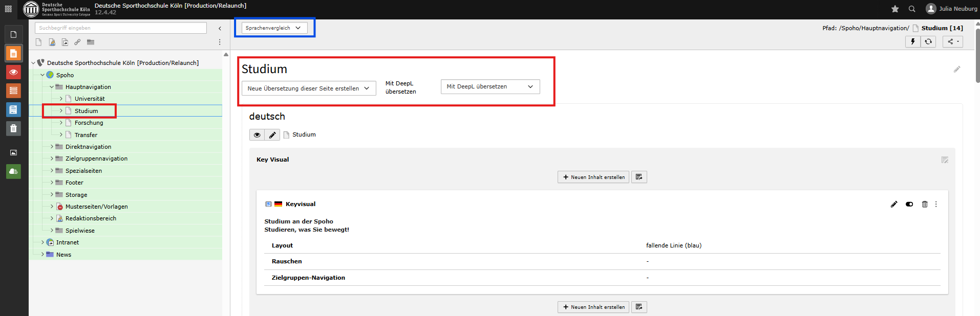Open the search magnifier in top bar
The width and height of the screenshot is (980, 316).
coord(912,9)
